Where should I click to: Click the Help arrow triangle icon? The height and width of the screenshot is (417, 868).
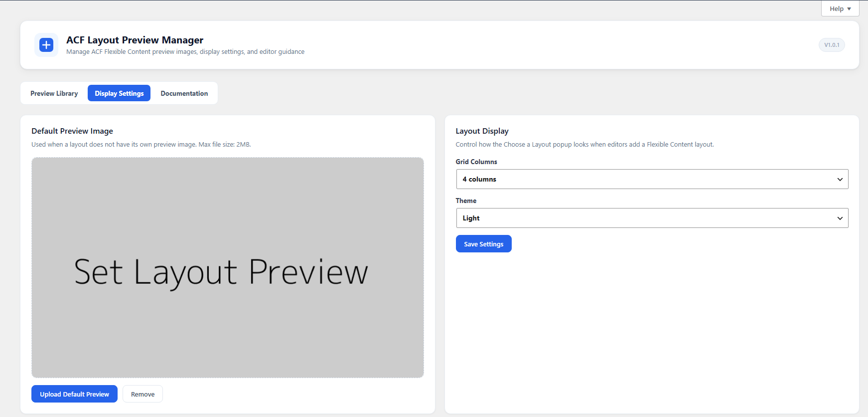[x=849, y=9]
